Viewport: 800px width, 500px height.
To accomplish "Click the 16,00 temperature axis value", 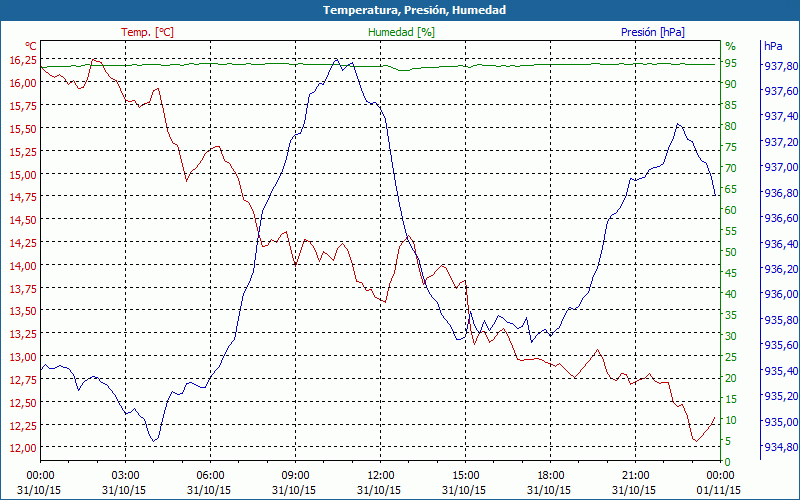I will (23, 83).
